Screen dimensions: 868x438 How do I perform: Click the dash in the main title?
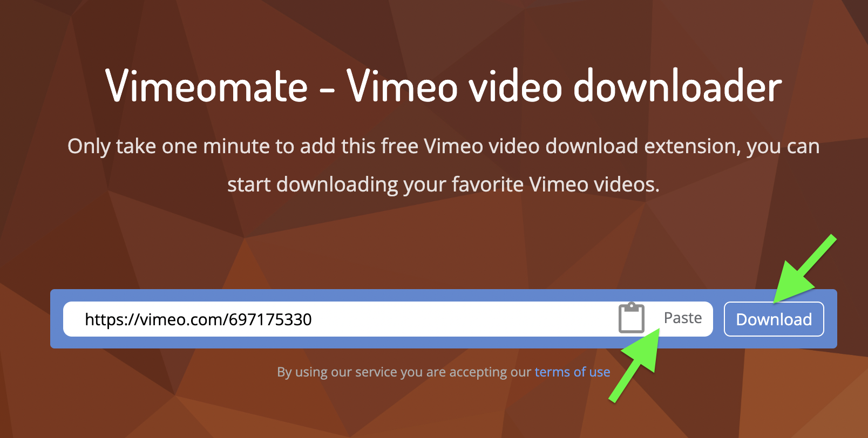tap(327, 90)
